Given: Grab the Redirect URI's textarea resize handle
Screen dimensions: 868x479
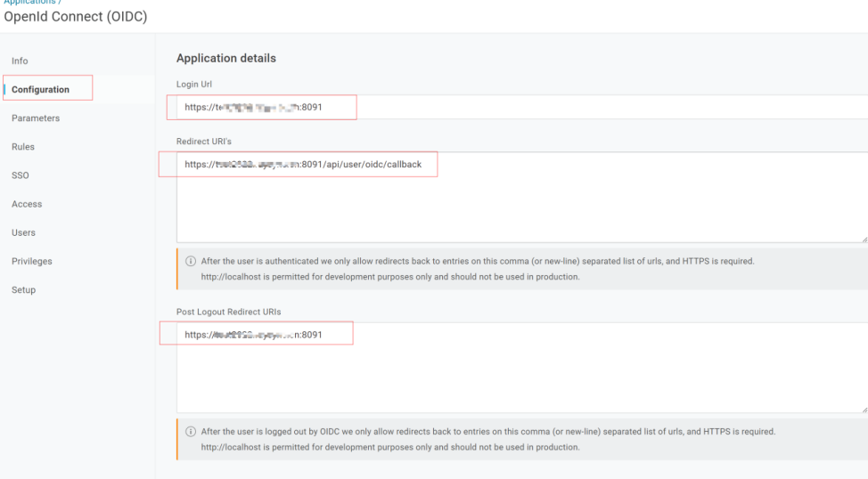Looking at the screenshot, I should [x=863, y=239].
